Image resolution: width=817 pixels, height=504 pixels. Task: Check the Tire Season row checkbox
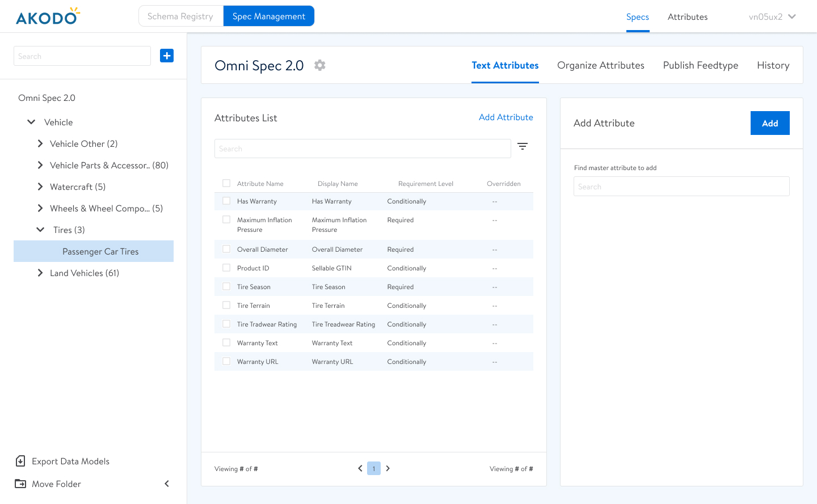226,286
